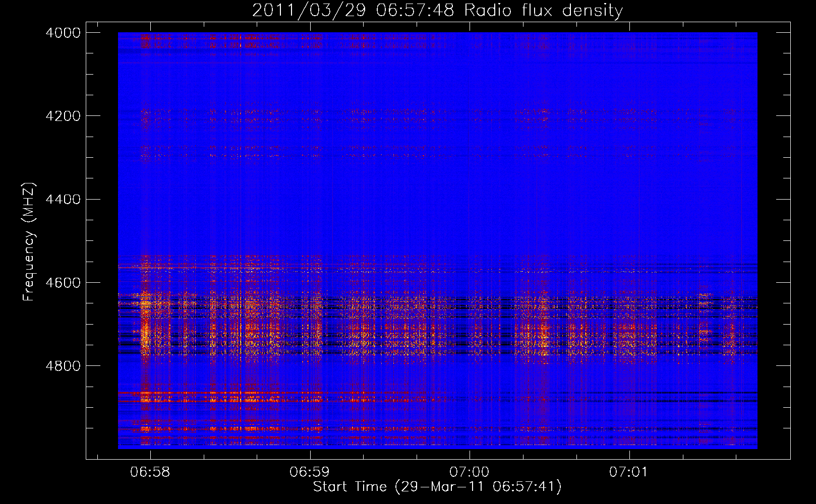Viewport: 816px width, 504px height.
Task: Click the plot title 'Radio flux density'
Action: click(x=544, y=11)
